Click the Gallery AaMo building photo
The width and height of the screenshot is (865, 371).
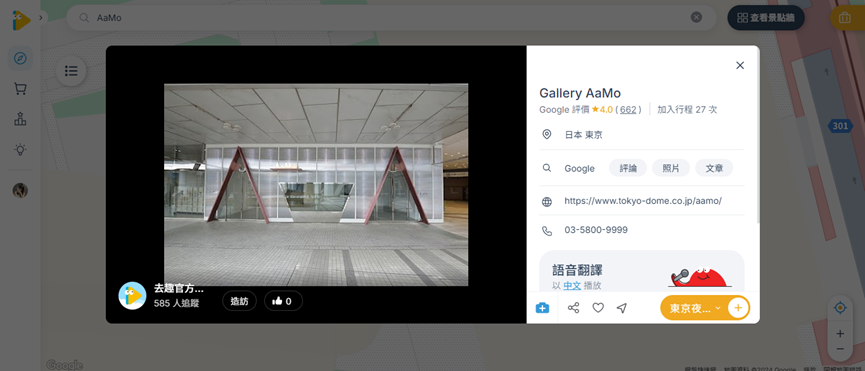[316, 185]
